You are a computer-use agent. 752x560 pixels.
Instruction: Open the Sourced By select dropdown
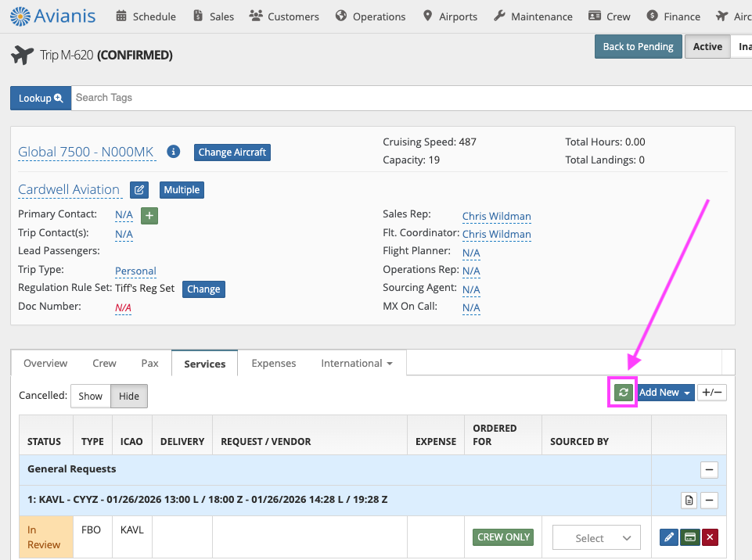pyautogui.click(x=596, y=538)
